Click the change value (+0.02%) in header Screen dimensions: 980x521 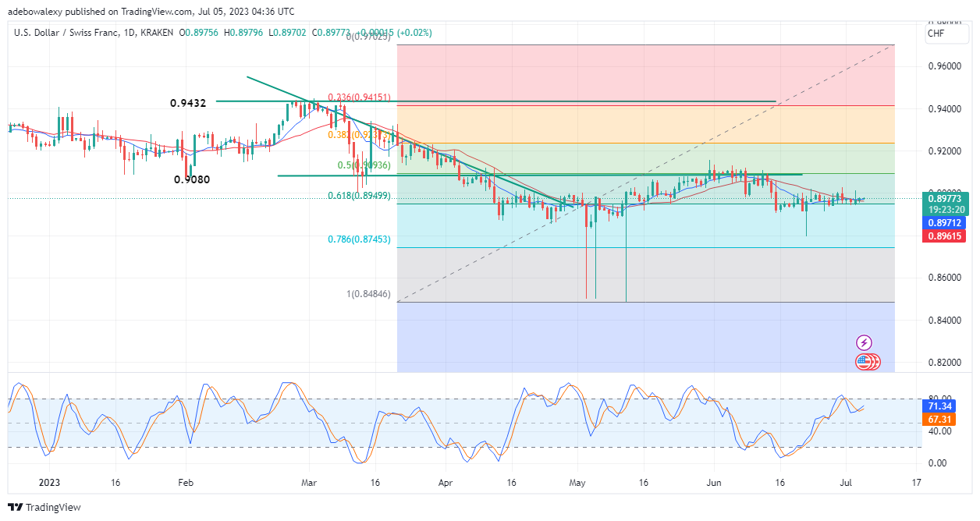(x=414, y=33)
